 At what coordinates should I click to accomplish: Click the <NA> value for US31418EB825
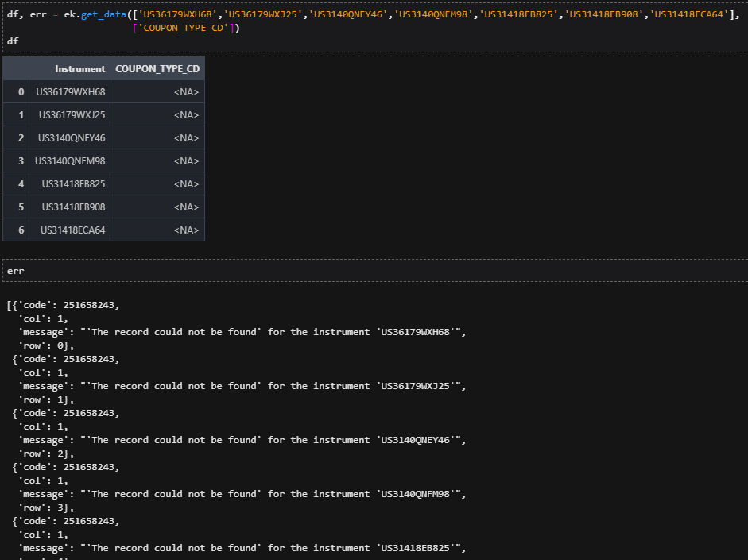tap(157, 184)
